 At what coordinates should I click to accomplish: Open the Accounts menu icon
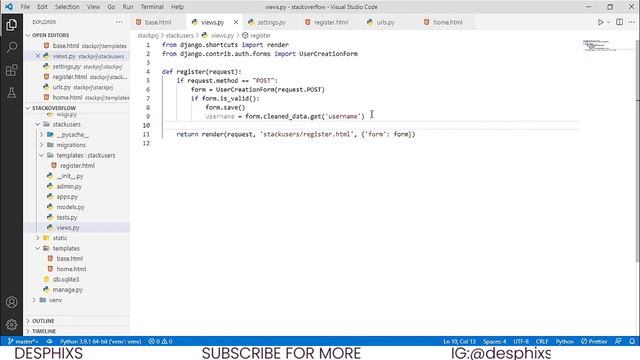pos(11,302)
